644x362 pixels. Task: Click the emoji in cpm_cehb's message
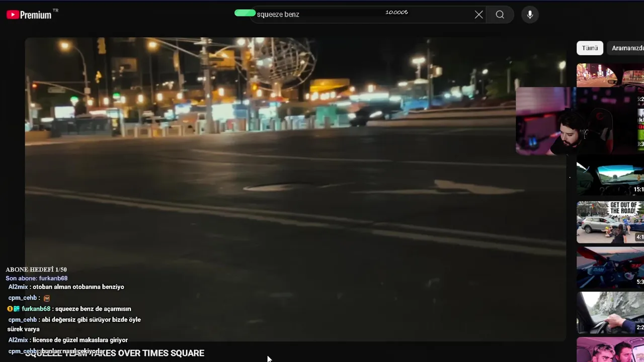[47, 298]
